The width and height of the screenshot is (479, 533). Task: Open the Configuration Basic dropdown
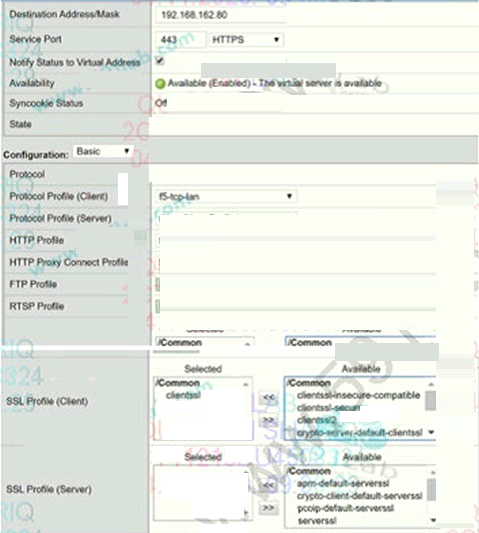103,151
